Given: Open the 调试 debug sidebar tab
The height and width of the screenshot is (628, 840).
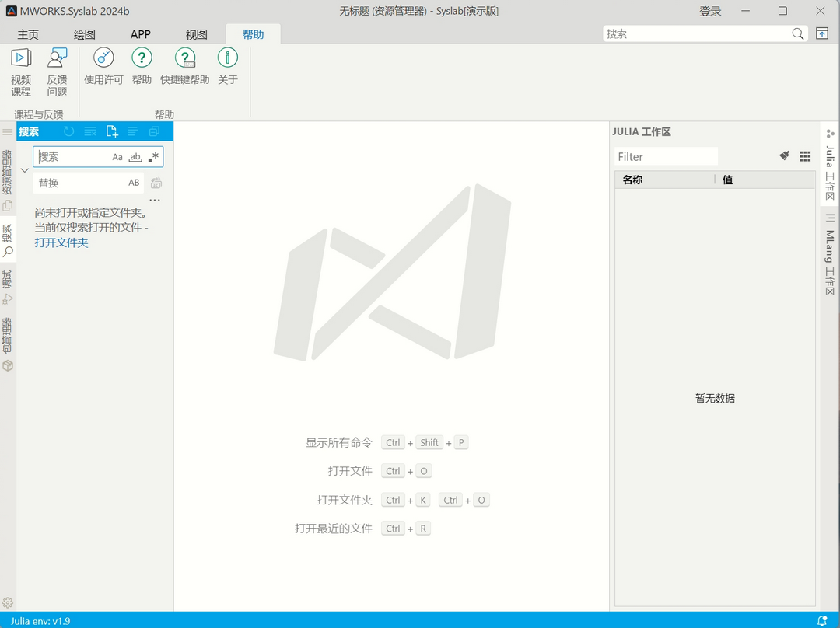Looking at the screenshot, I should click(8, 288).
